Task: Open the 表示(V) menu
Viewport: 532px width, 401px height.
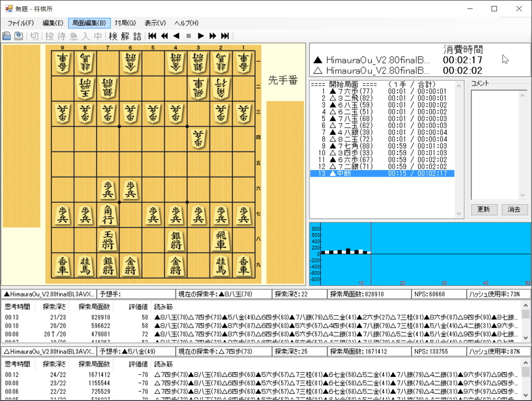Action: (x=154, y=23)
